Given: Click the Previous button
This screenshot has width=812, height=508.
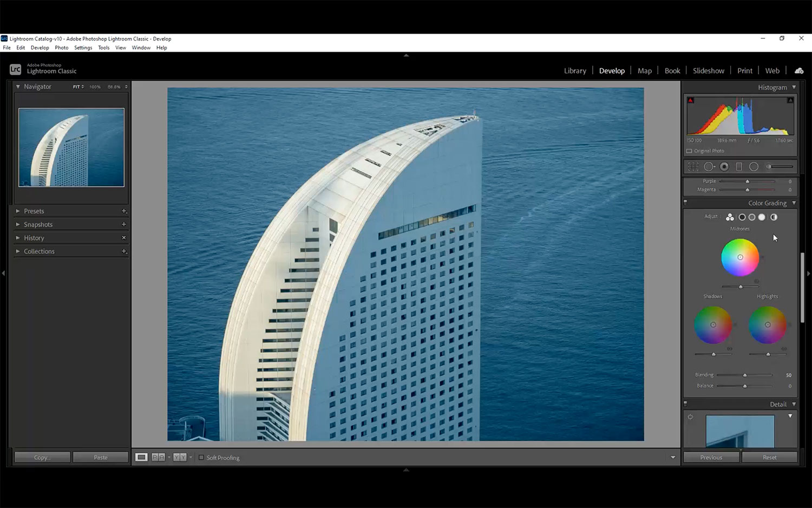Looking at the screenshot, I should 711,458.
